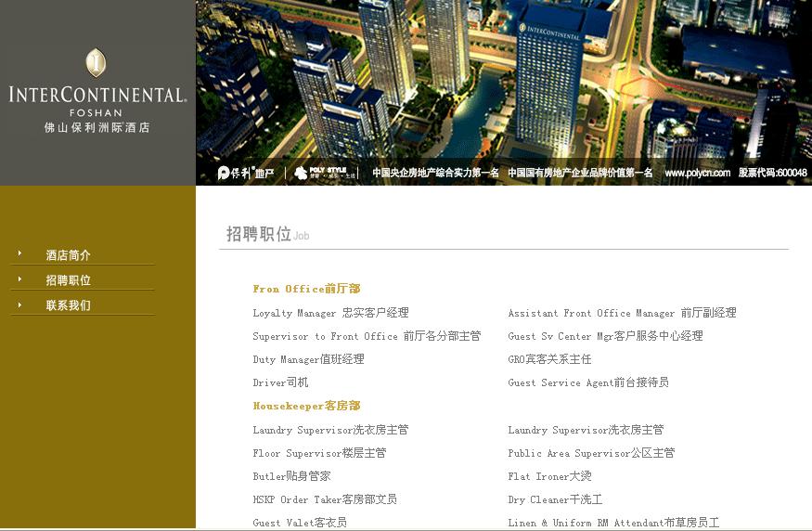This screenshot has height=531, width=812.
Task: Click the arrow bullet beside 联系我们
Action: click(x=19, y=304)
